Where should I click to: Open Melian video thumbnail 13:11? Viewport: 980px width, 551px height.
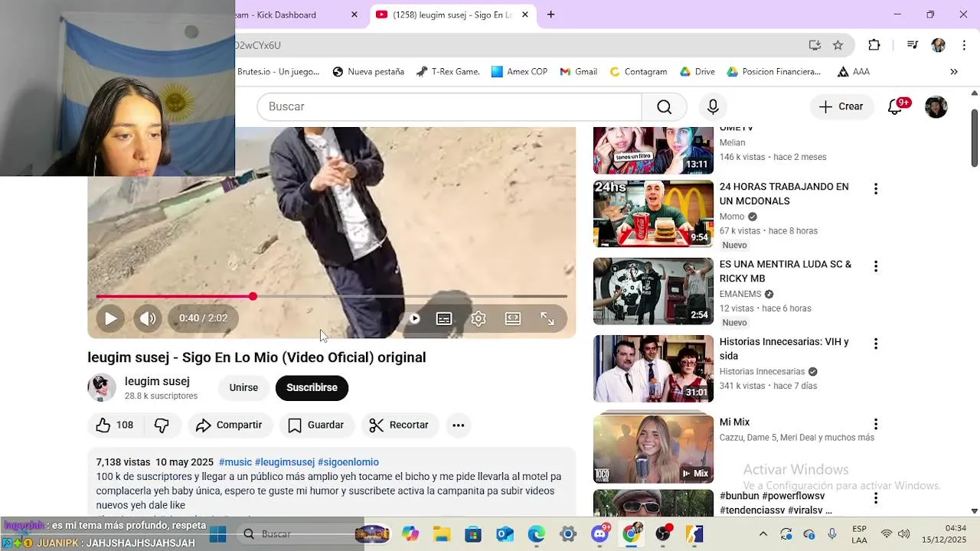tap(653, 151)
